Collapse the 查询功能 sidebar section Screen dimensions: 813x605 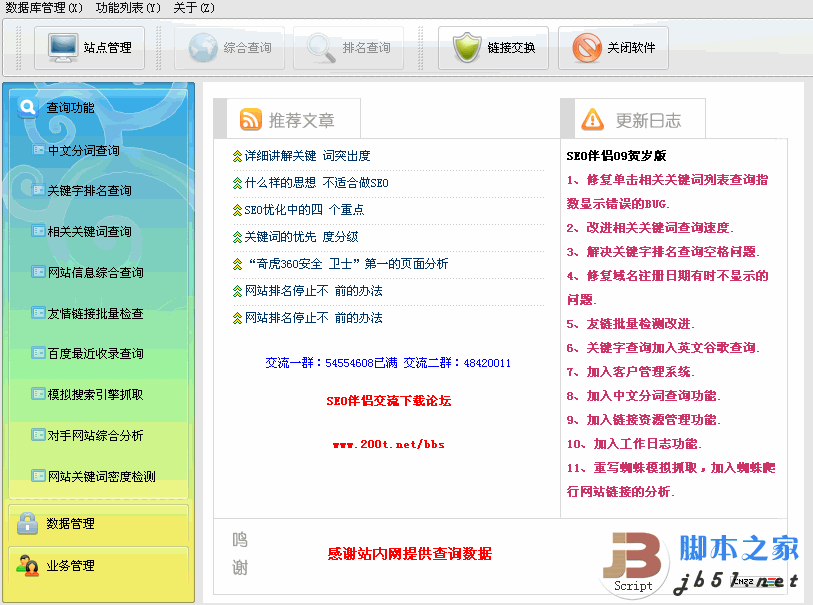click(71, 108)
